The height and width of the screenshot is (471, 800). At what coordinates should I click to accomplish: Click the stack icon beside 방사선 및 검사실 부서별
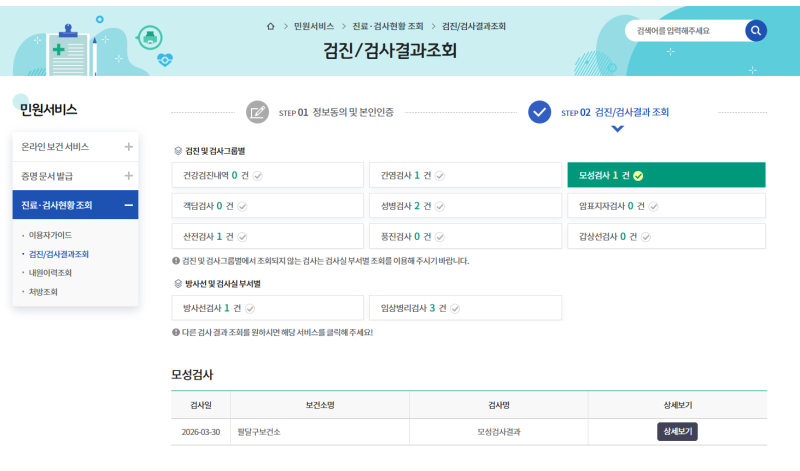pyautogui.click(x=178, y=283)
